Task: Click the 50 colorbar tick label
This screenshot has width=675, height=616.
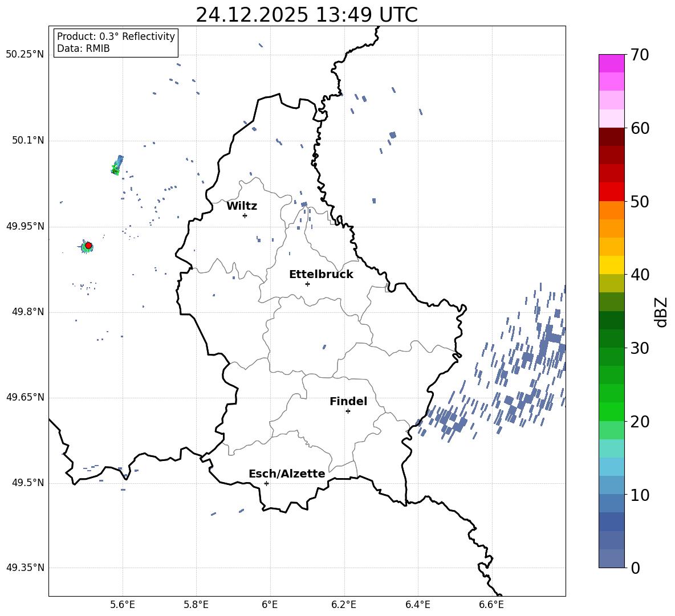Action: pos(640,201)
